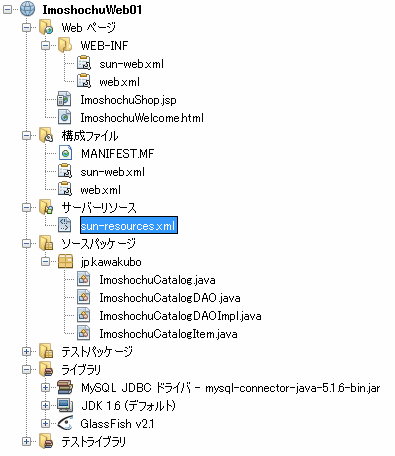Collapse the Web ページ node

(27, 27)
